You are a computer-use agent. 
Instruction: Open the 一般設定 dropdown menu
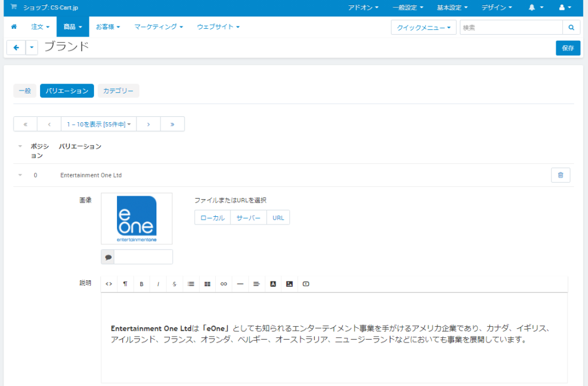click(407, 7)
